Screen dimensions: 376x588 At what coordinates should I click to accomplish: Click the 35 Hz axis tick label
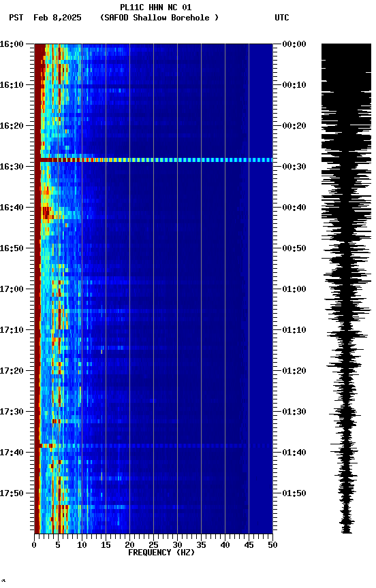201,546
